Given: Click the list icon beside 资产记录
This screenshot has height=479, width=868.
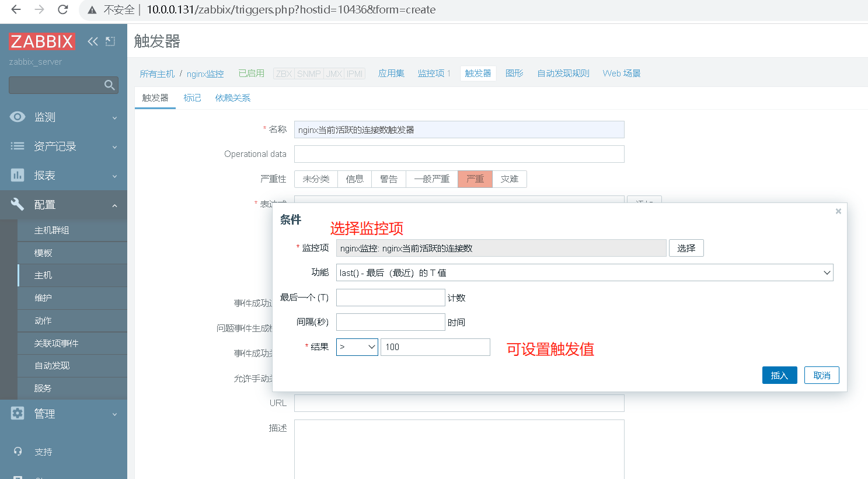Looking at the screenshot, I should 18,146.
